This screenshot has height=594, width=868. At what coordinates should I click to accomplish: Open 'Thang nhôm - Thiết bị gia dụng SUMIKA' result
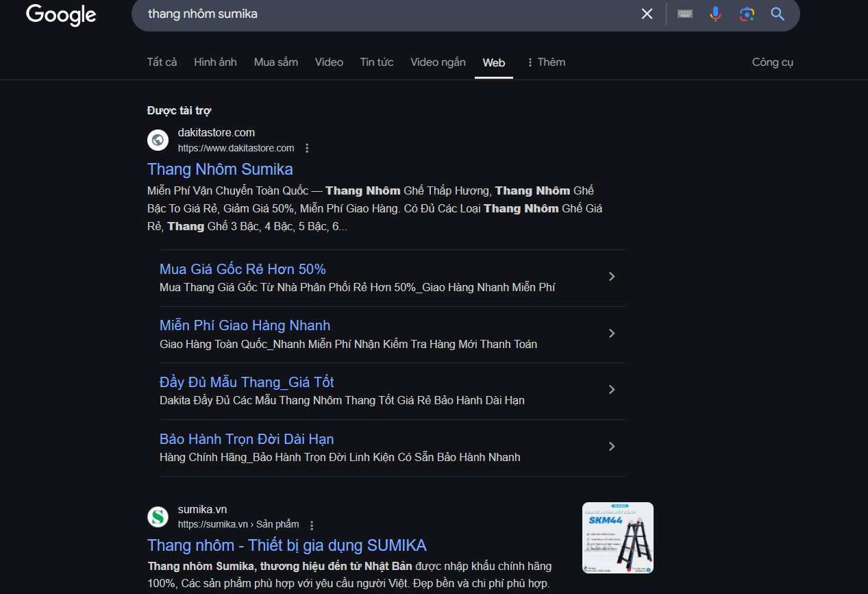click(x=287, y=545)
